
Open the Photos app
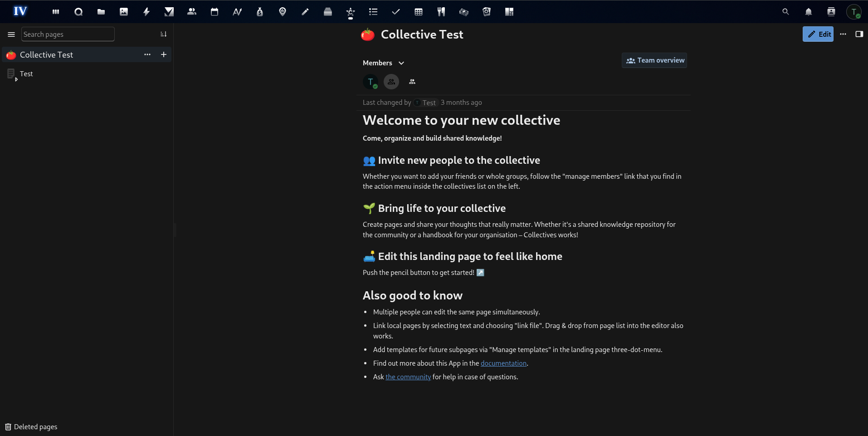(x=124, y=11)
